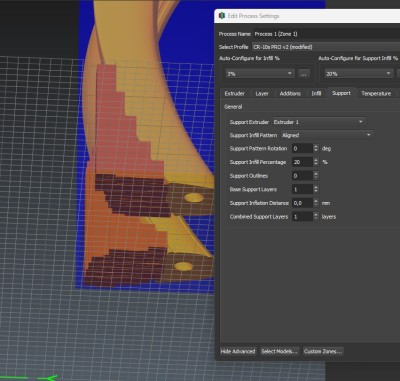Click the Simplify3D logo in dialog title bar

click(x=222, y=15)
